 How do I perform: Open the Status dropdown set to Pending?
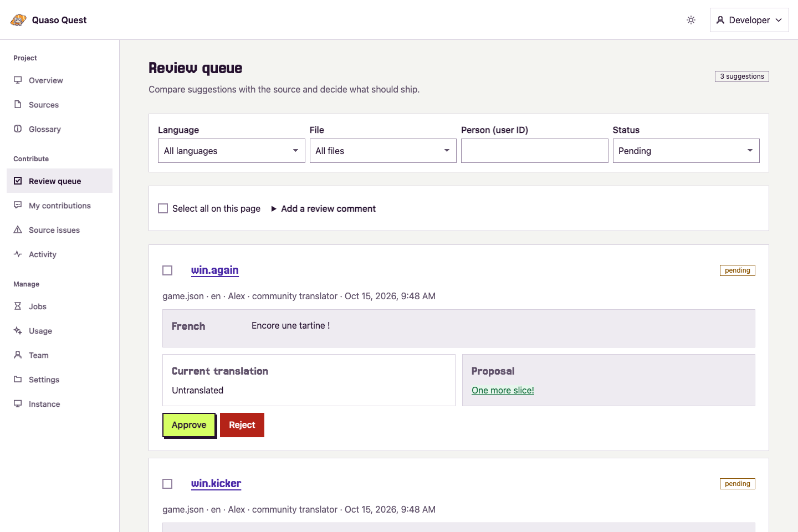(686, 151)
